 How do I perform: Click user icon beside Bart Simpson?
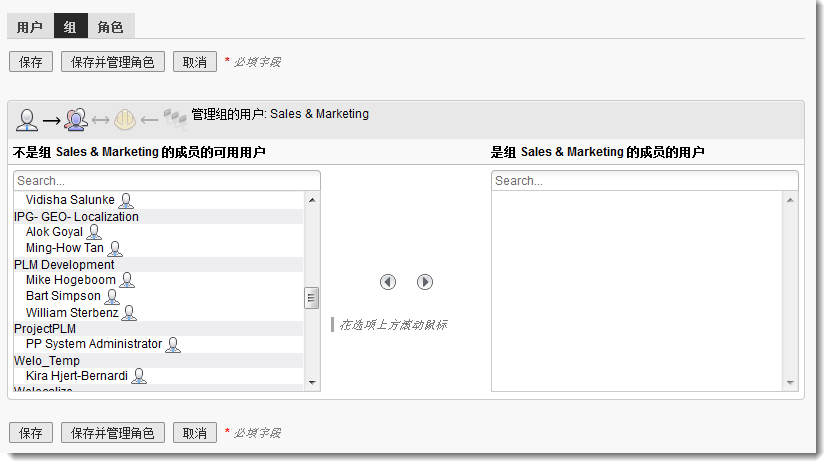(x=112, y=297)
